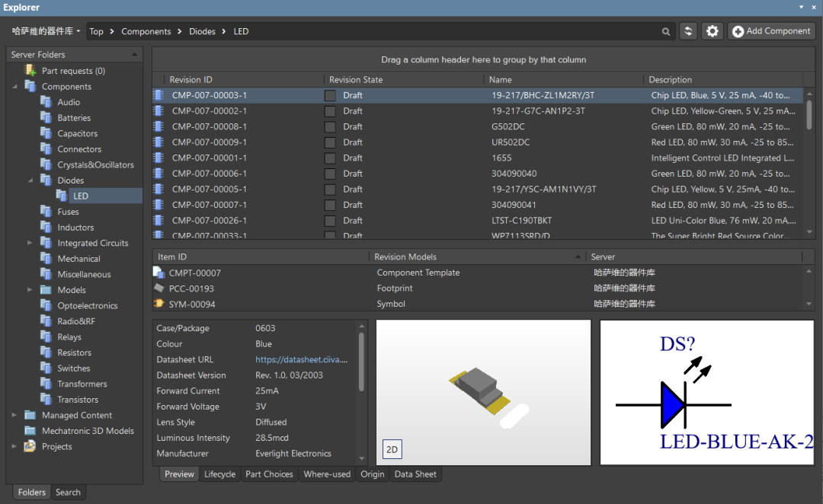
Task: Click the Miscellaneous folder icon
Action: click(x=46, y=274)
